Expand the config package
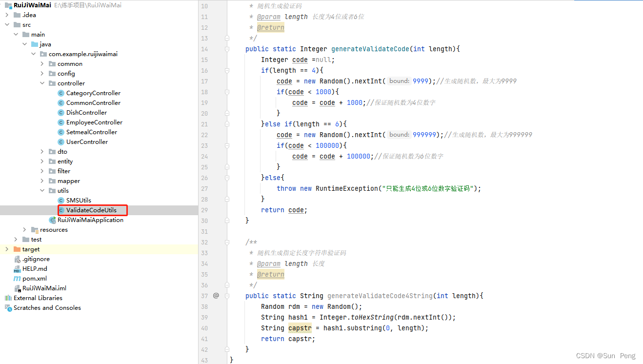The image size is (643, 364). 42,74
